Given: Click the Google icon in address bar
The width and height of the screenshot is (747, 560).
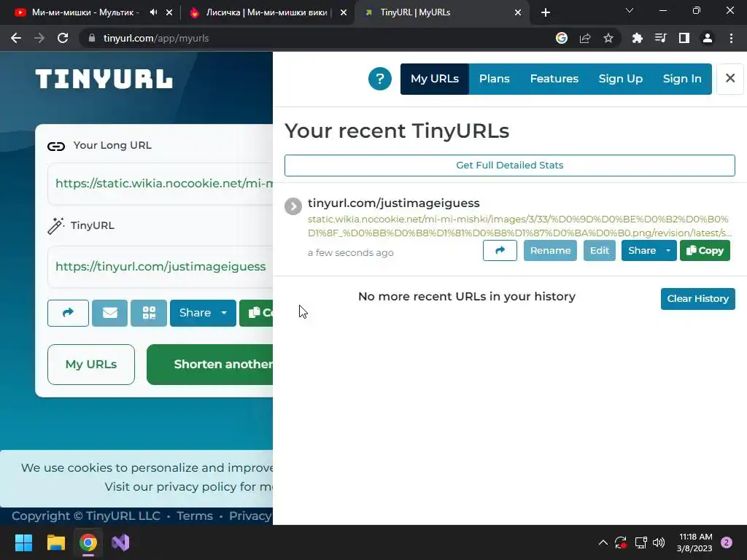Looking at the screenshot, I should pyautogui.click(x=562, y=38).
